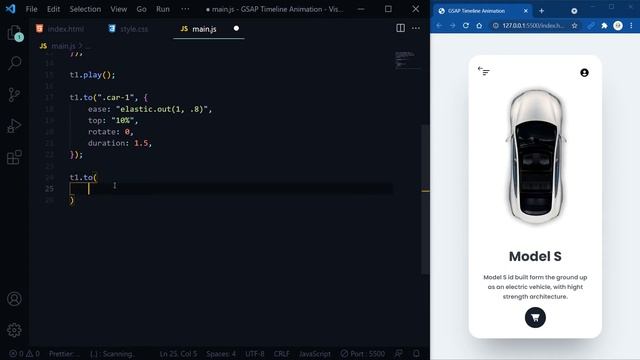The image size is (640, 360).
Task: Reload the browser page
Action: [x=466, y=25]
